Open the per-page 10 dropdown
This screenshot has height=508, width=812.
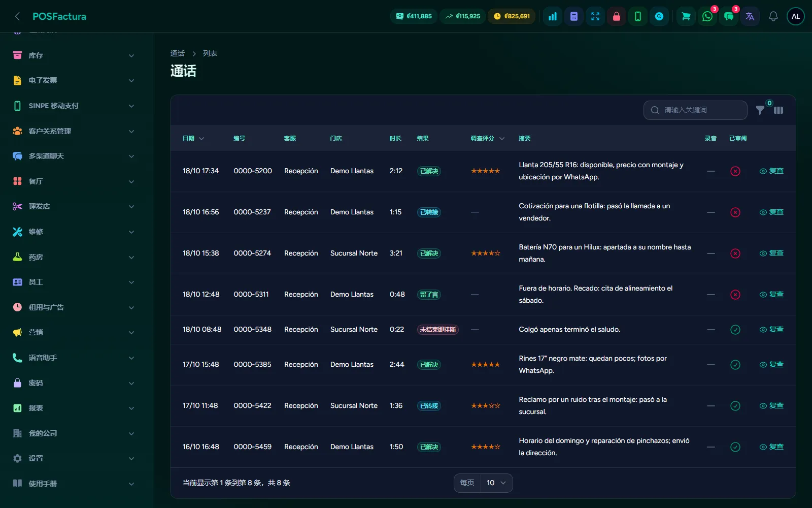(496, 483)
